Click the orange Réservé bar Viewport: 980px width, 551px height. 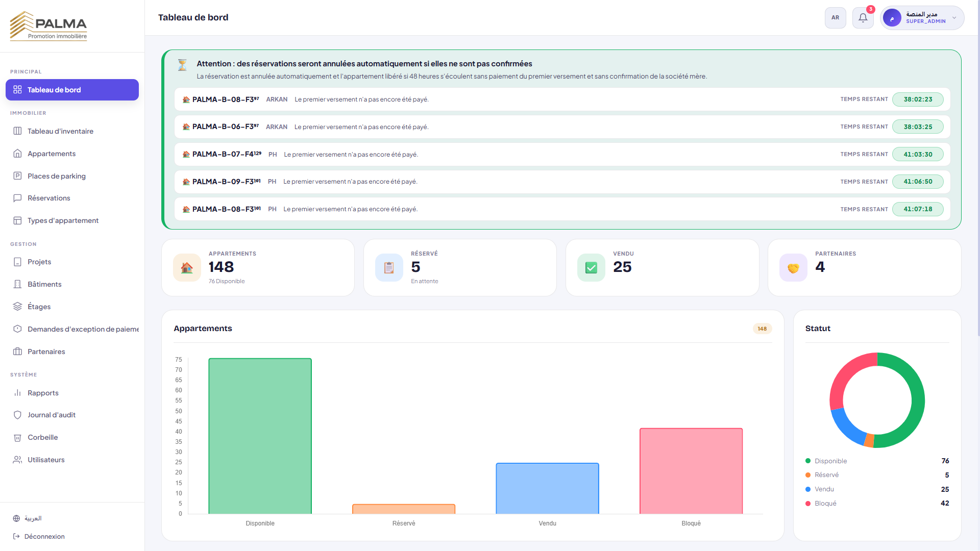[x=404, y=509]
